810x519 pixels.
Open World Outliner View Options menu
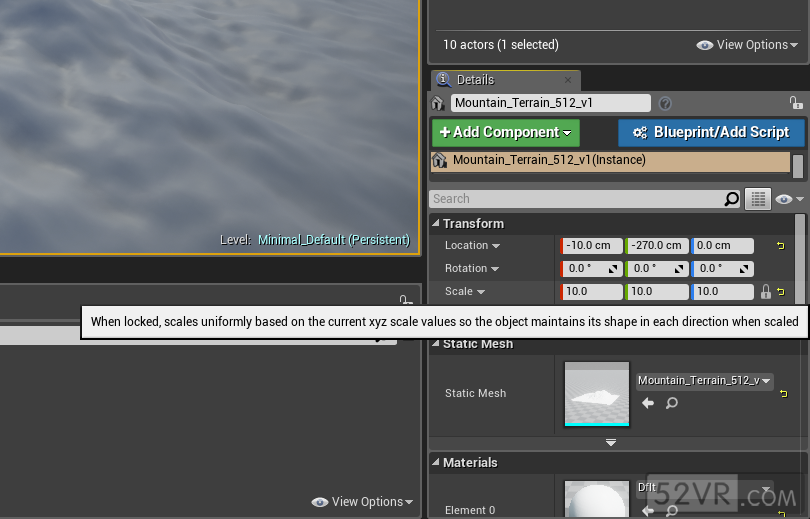point(746,45)
